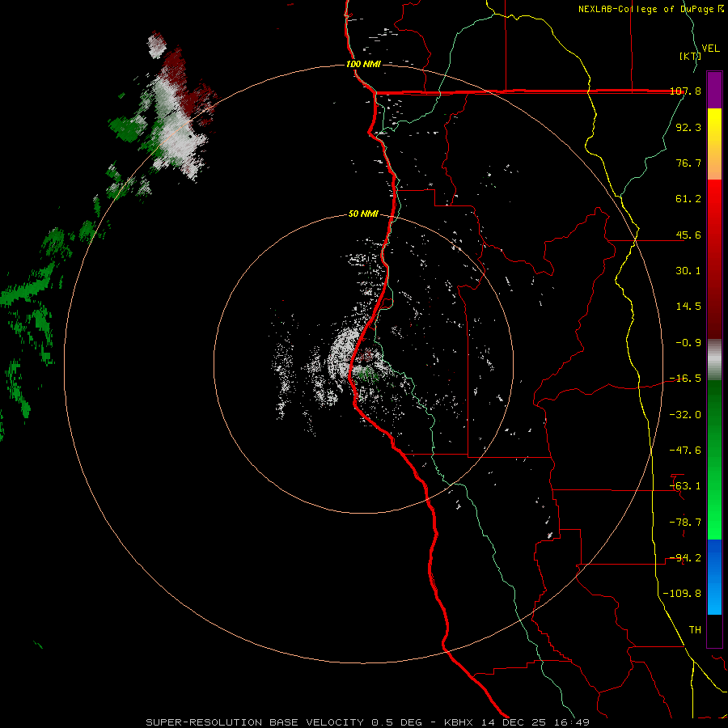The height and width of the screenshot is (728, 728).
Task: Click the -109.8 value on velocity scale
Action: coord(683,594)
